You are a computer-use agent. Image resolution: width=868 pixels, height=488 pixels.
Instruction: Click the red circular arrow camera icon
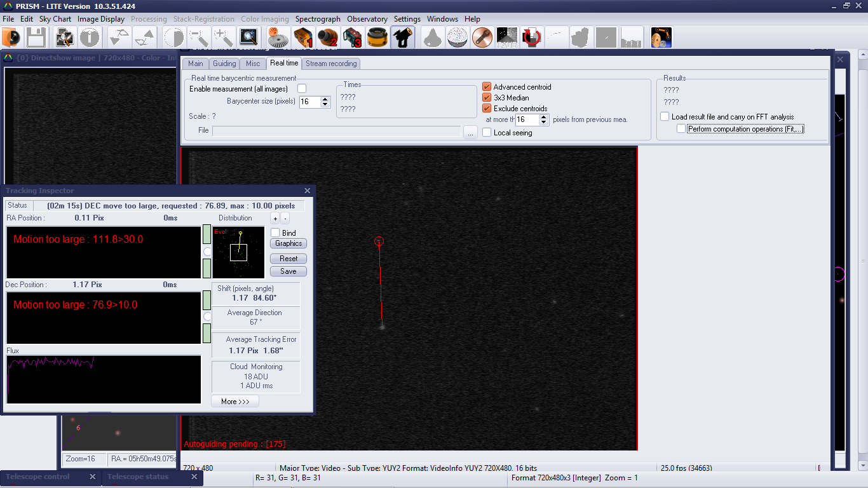pyautogui.click(x=532, y=37)
